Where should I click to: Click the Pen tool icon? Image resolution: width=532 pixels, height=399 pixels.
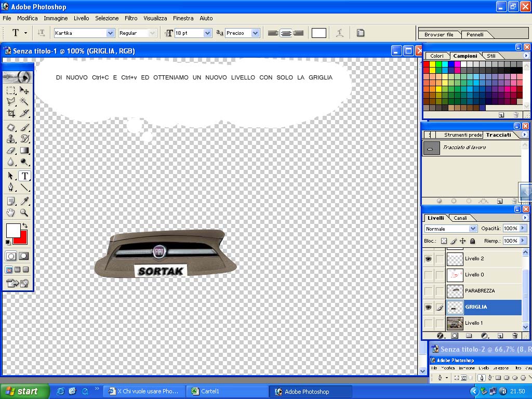pos(11,187)
